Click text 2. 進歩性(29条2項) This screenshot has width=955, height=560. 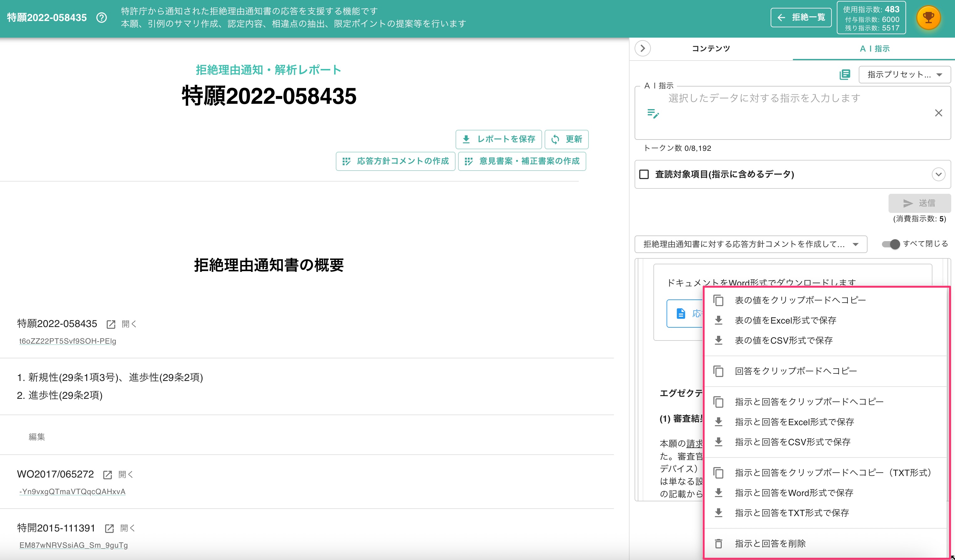[x=60, y=395]
